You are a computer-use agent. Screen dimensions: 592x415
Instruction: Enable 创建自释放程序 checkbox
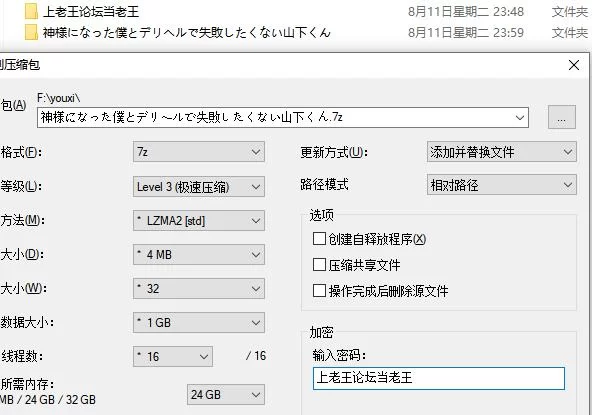pyautogui.click(x=319, y=239)
